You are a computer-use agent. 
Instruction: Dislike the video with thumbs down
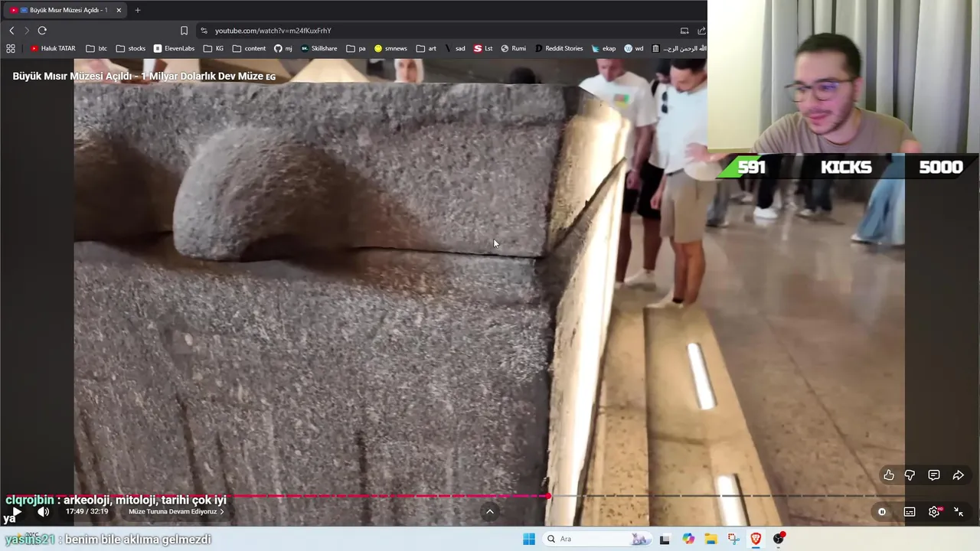(910, 475)
